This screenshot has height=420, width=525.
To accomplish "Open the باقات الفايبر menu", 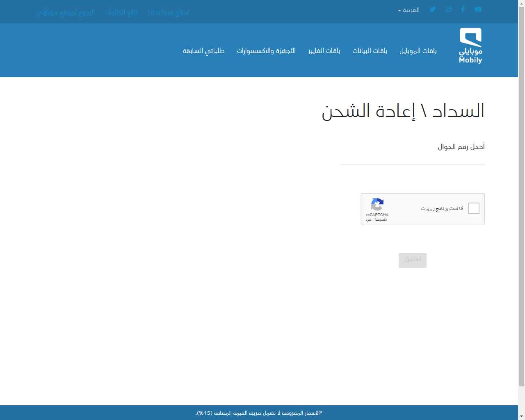I will tap(324, 51).
